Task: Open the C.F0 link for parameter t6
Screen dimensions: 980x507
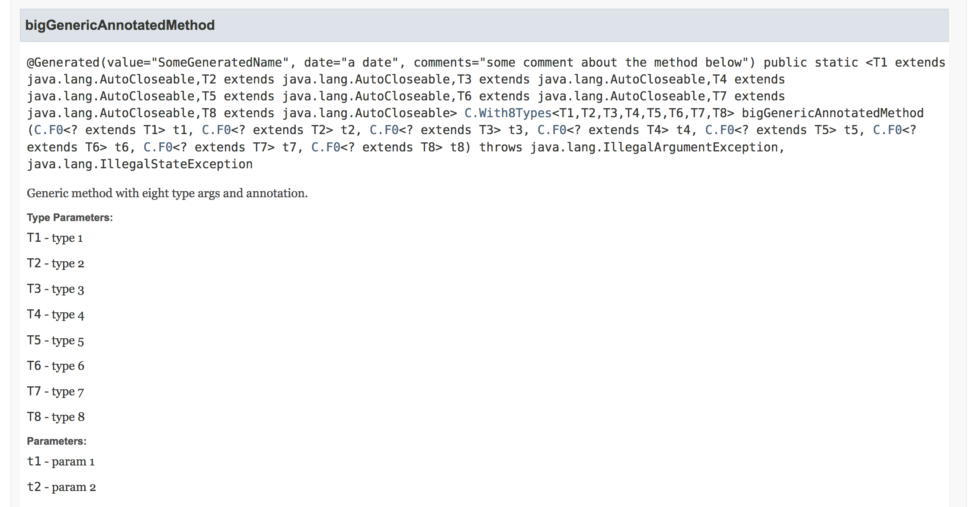Action: click(887, 130)
